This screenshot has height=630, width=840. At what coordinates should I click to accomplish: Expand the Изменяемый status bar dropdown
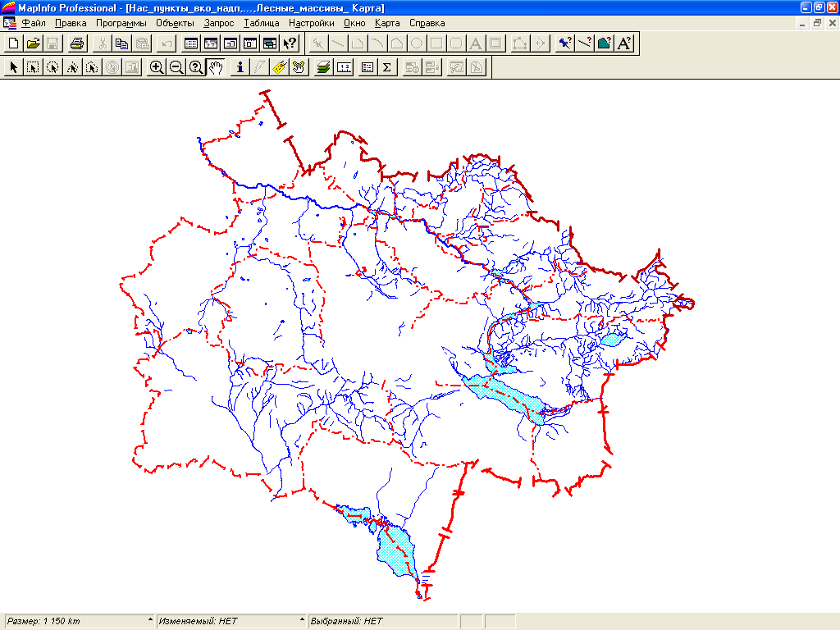[302, 621]
